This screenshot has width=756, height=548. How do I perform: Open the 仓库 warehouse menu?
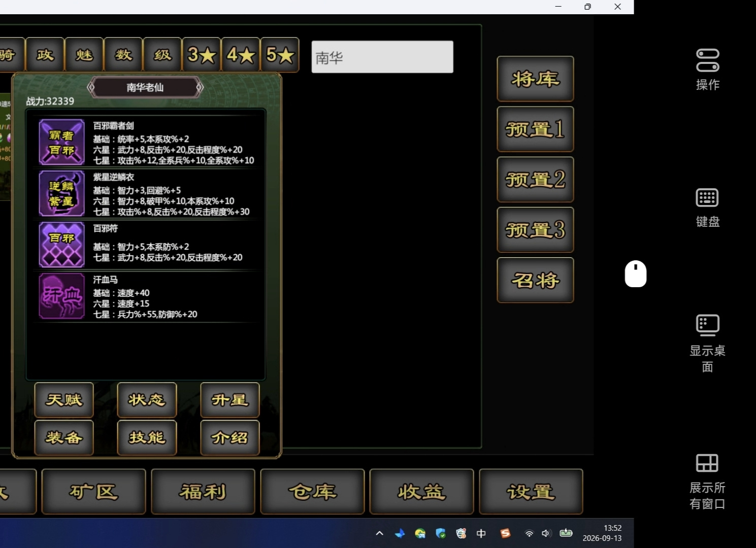(312, 492)
